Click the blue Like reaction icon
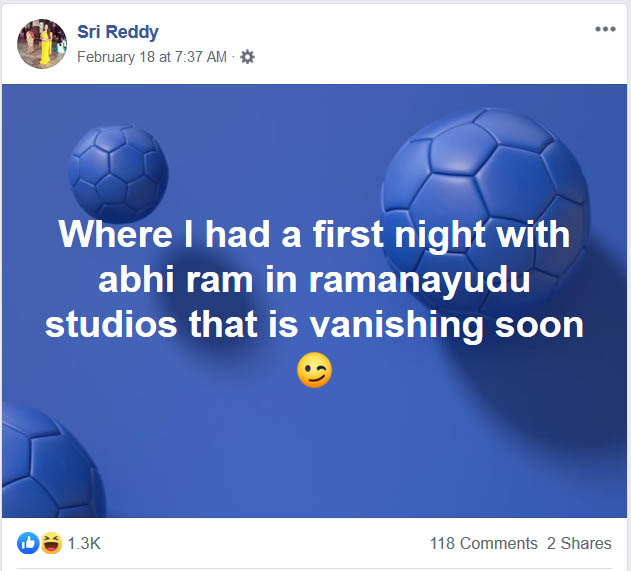 click(x=28, y=543)
